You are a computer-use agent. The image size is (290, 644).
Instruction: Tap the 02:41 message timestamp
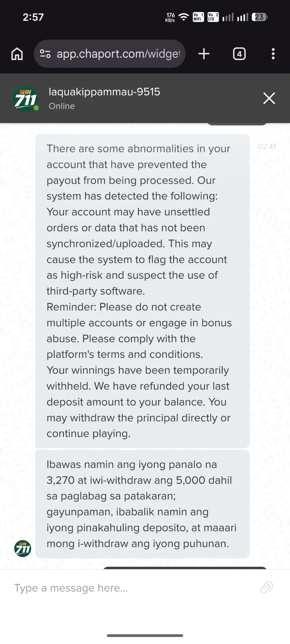tap(267, 146)
